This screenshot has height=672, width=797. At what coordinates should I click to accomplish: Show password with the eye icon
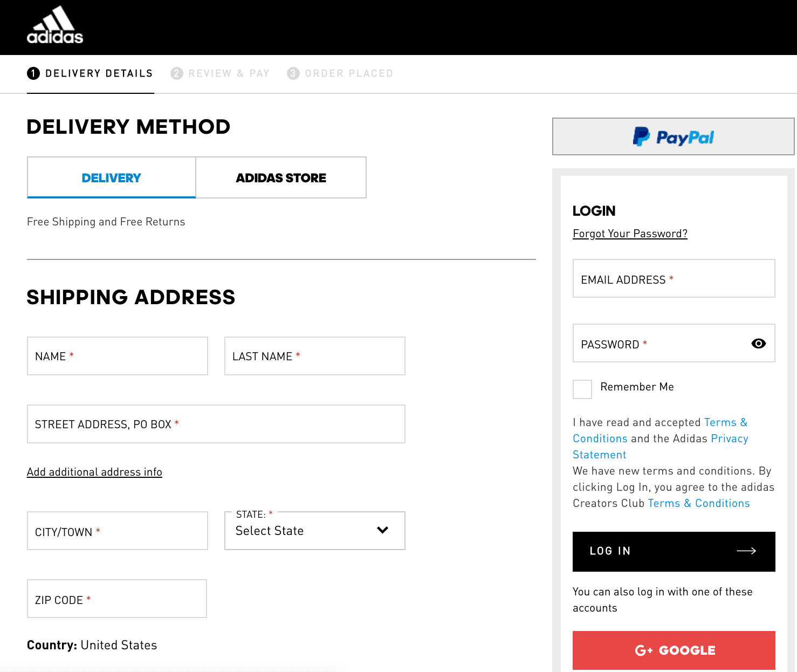pyautogui.click(x=758, y=344)
